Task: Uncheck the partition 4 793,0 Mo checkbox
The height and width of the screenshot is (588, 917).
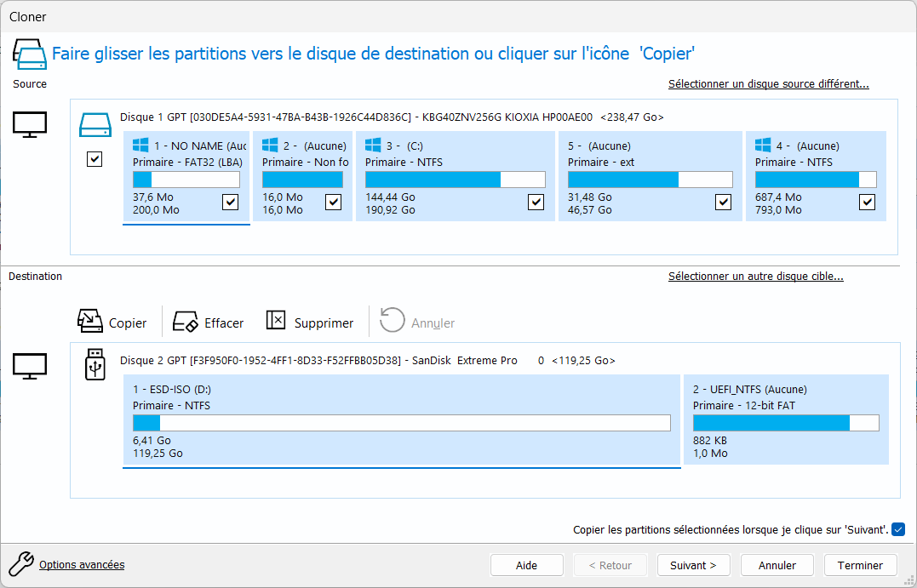Action: tap(868, 203)
